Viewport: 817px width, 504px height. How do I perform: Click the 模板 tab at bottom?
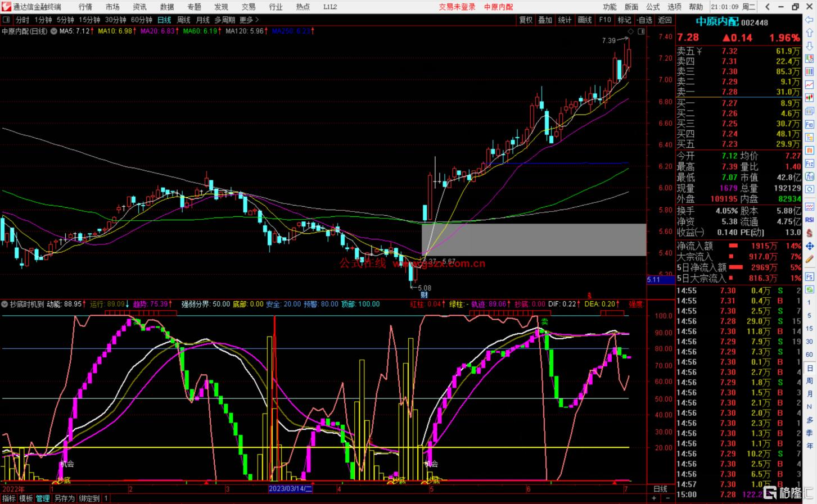pyautogui.click(x=26, y=498)
